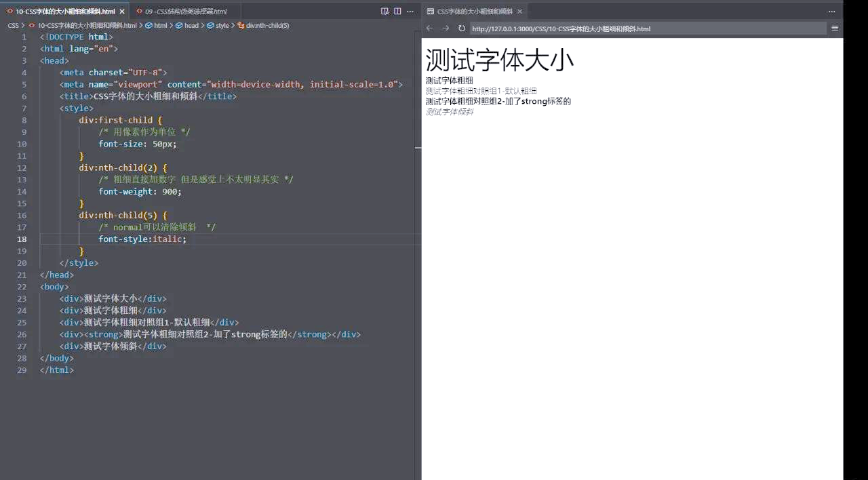Click the closing </head> tag line

point(57,275)
